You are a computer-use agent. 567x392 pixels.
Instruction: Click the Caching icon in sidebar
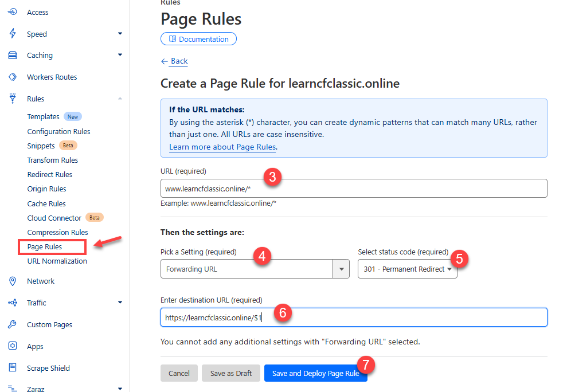click(12, 55)
